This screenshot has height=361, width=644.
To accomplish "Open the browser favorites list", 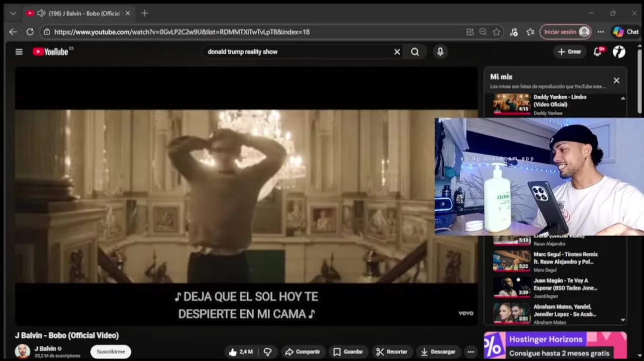I will click(x=530, y=32).
